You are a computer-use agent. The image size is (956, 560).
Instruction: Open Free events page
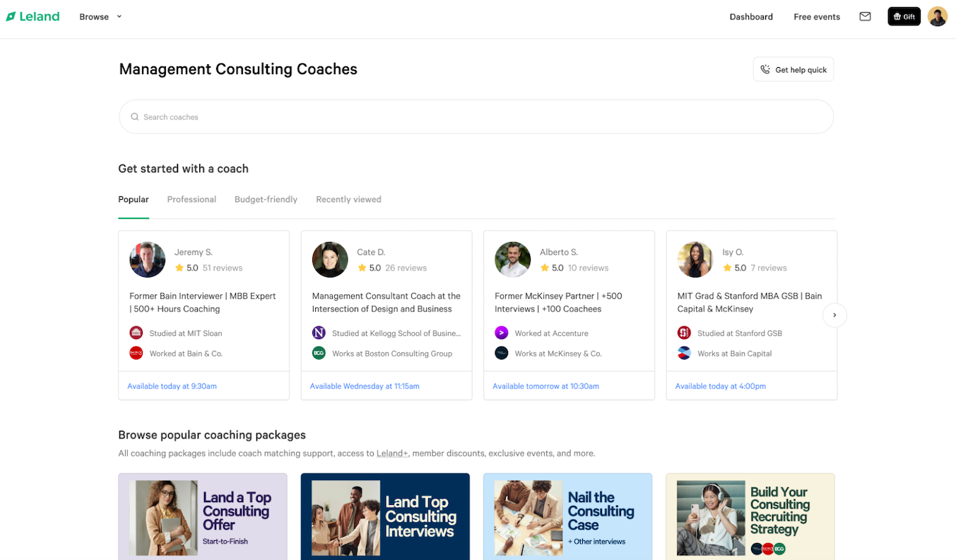(x=817, y=17)
